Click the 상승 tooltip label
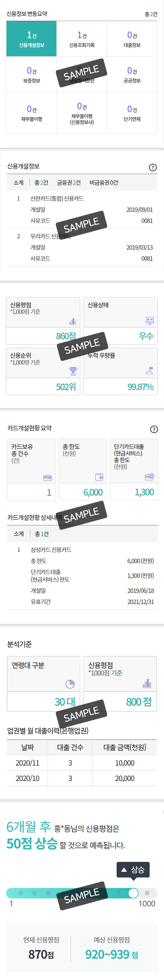 pos(133,870)
